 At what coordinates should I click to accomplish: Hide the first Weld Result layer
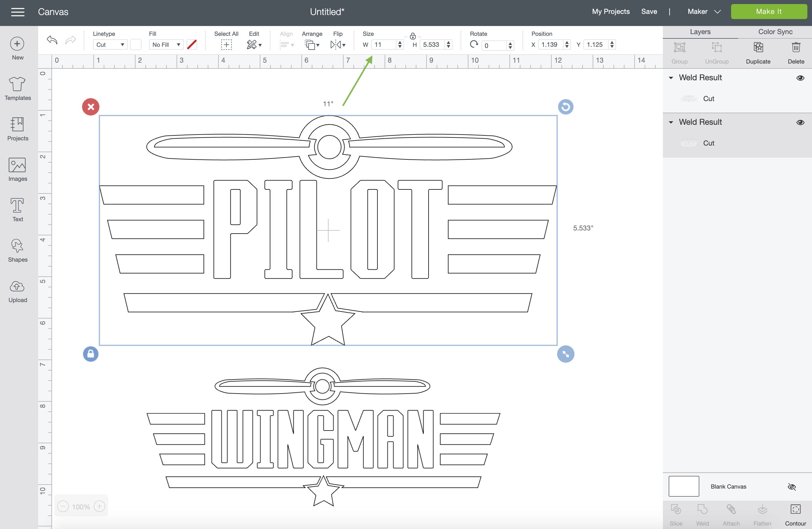(800, 78)
